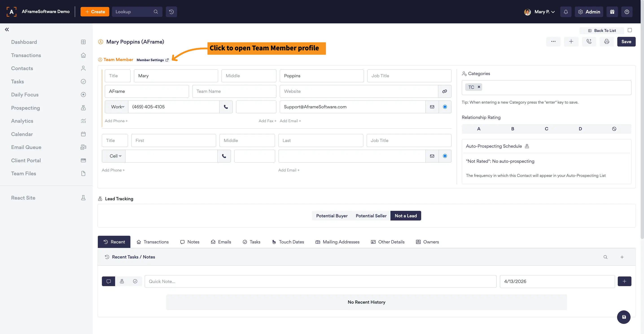Viewport: 644px width, 334px height.
Task: Select Potential Buyer lead option
Action: coord(331,216)
